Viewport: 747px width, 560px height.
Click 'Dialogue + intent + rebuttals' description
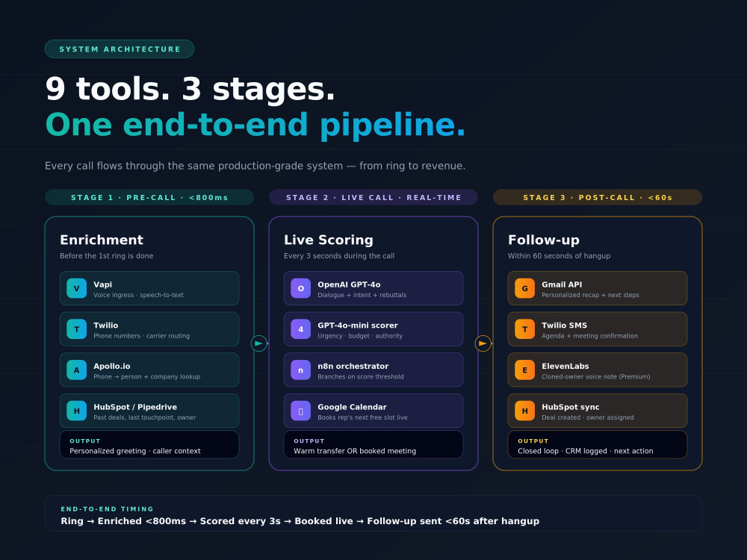coord(362,295)
